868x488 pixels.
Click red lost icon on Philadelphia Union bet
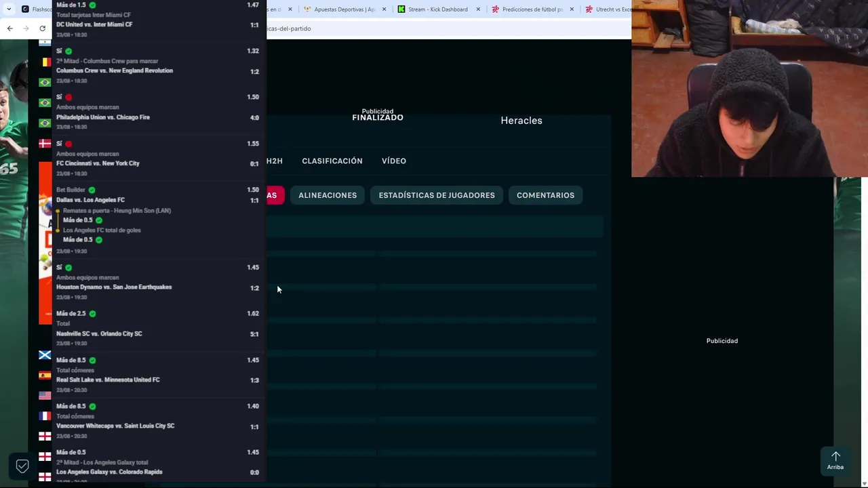point(68,97)
